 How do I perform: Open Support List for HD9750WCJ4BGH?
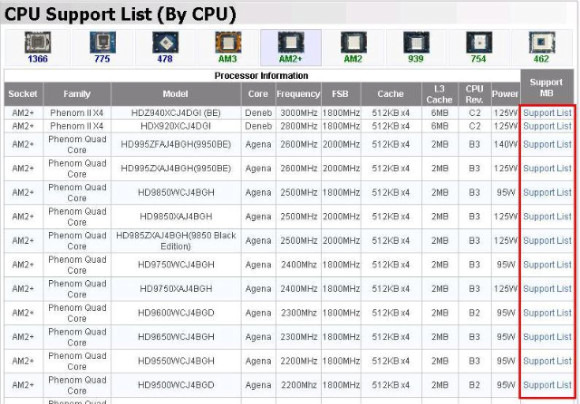547,265
